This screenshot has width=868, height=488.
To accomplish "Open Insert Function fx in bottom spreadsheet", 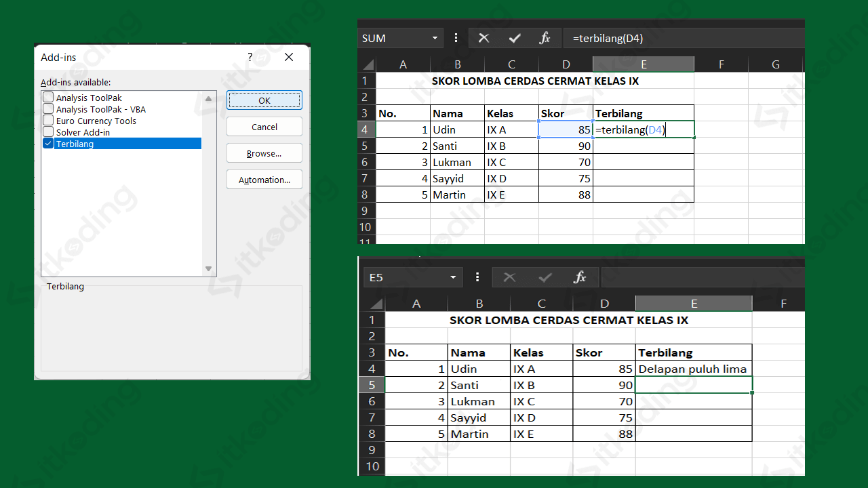I will tap(580, 277).
